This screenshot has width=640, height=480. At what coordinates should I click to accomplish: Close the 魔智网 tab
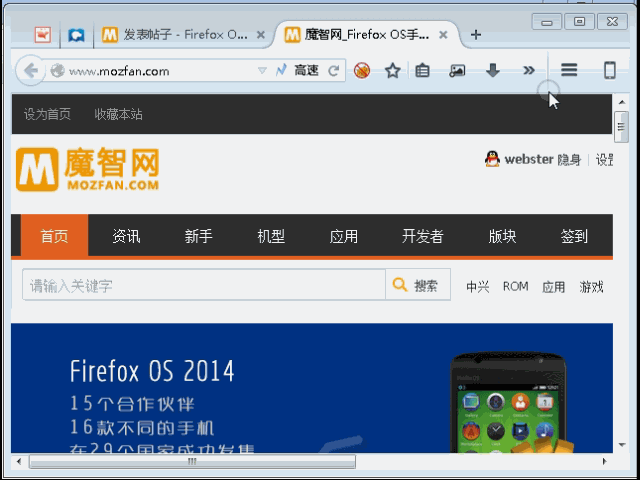tap(443, 35)
